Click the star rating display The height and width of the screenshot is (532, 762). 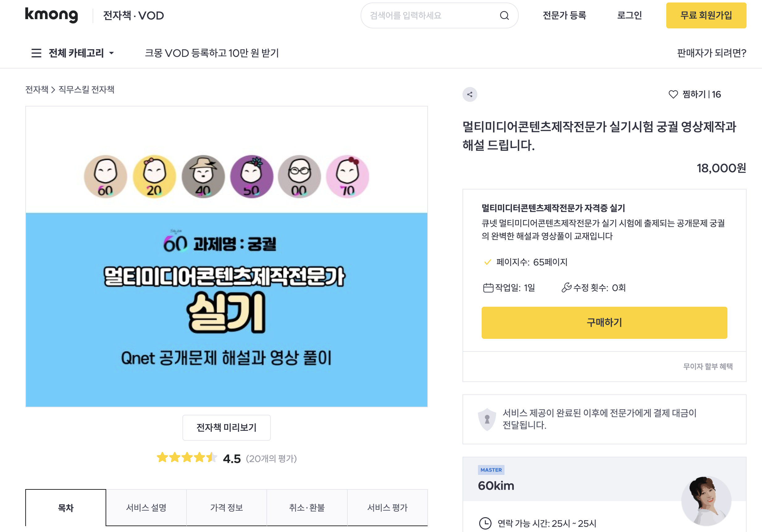(187, 458)
